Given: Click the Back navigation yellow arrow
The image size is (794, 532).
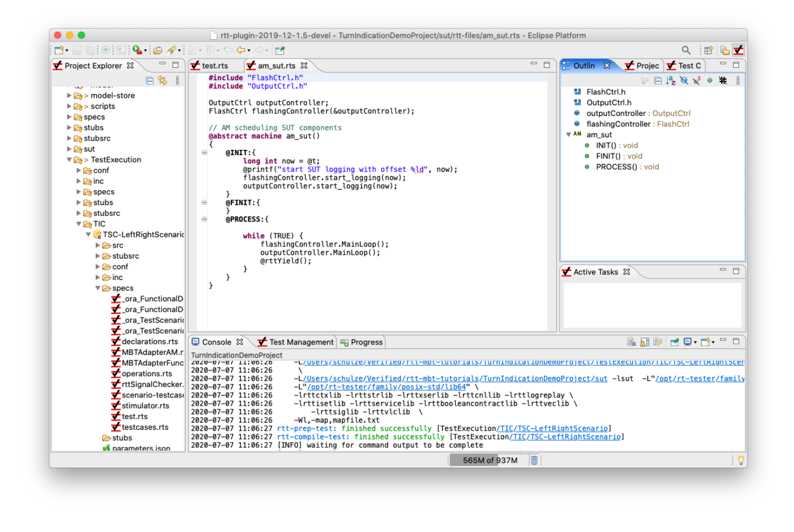Looking at the screenshot, I should [241, 50].
